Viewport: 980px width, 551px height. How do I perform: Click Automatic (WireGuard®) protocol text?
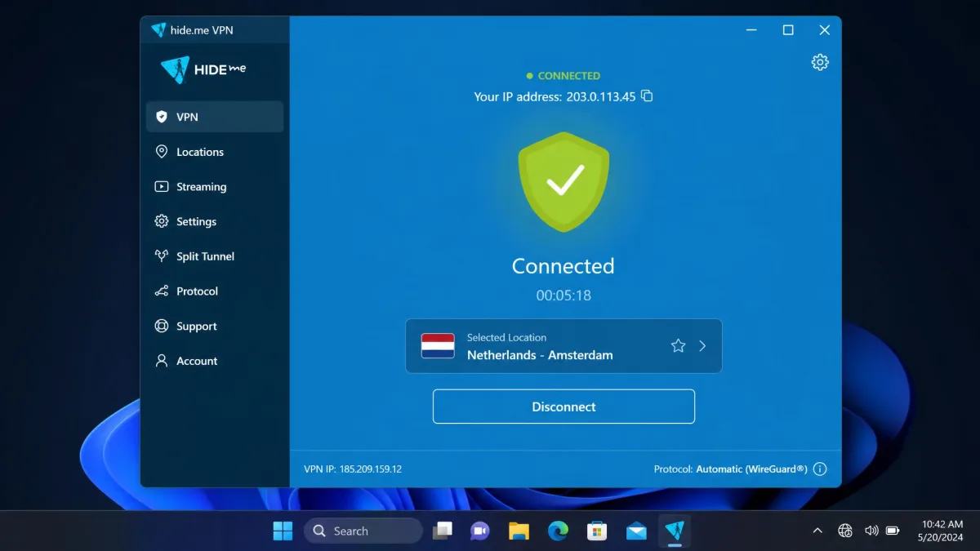751,469
